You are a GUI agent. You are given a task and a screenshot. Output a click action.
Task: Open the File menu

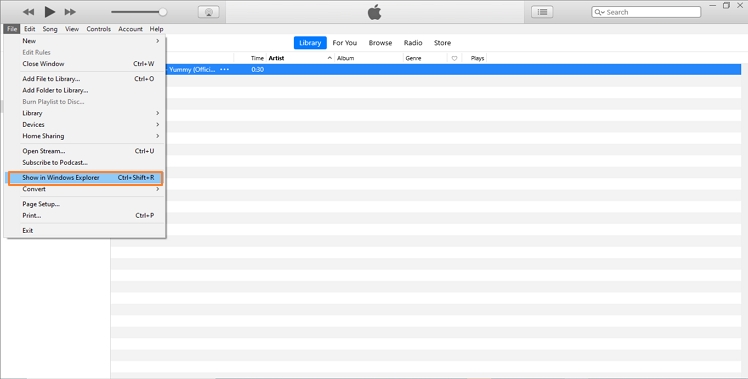click(12, 29)
